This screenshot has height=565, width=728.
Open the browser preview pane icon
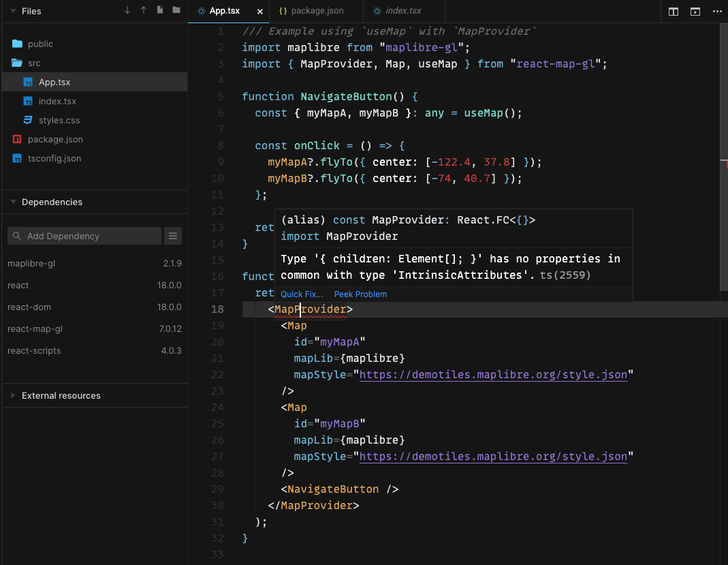pyautogui.click(x=696, y=11)
